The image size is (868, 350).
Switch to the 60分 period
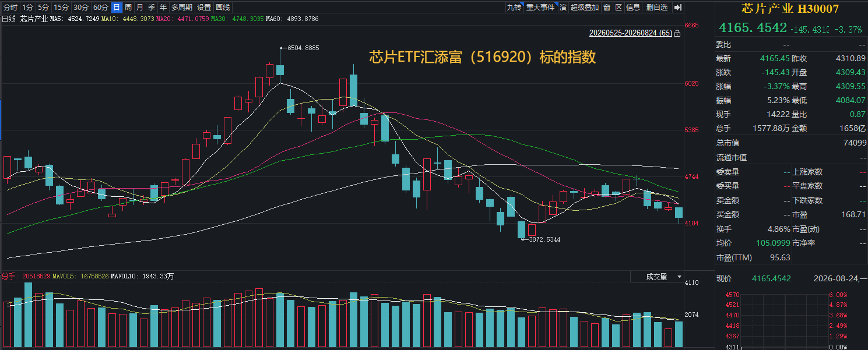click(100, 8)
